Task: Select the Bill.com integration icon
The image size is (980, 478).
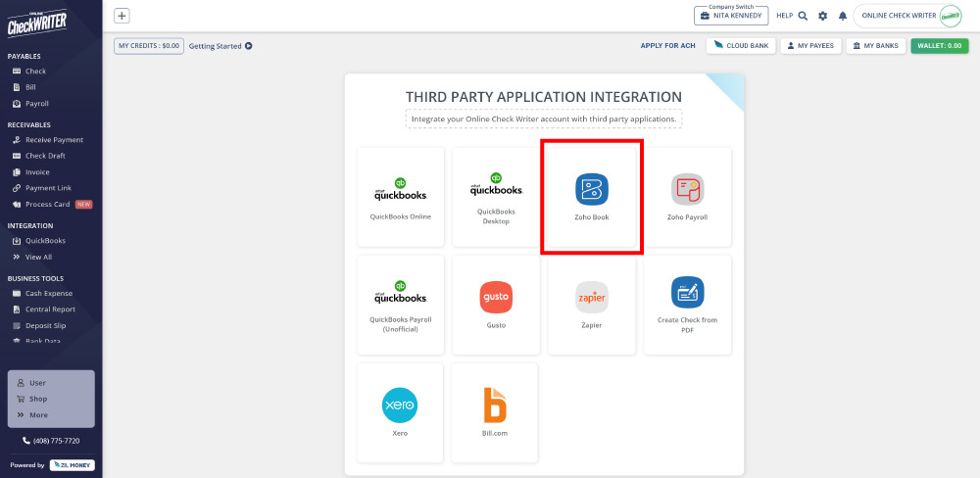Action: 495,405
